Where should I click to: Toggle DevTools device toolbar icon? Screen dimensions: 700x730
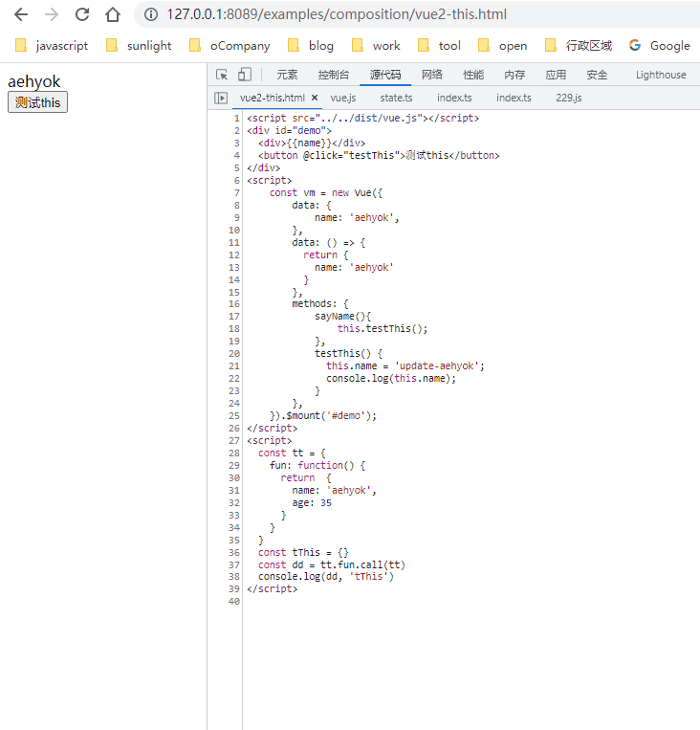[x=245, y=75]
